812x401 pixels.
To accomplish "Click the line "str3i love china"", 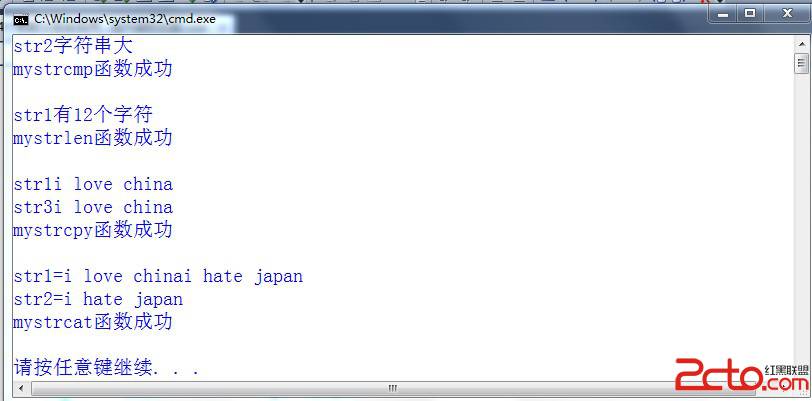I will point(93,207).
